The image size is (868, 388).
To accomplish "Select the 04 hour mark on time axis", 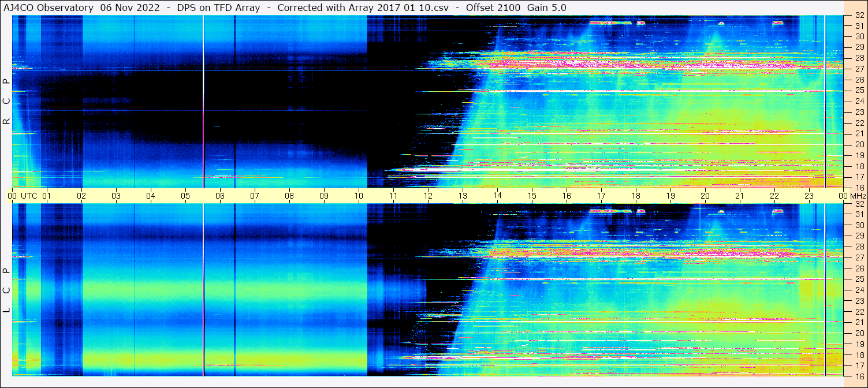I will 151,196.
